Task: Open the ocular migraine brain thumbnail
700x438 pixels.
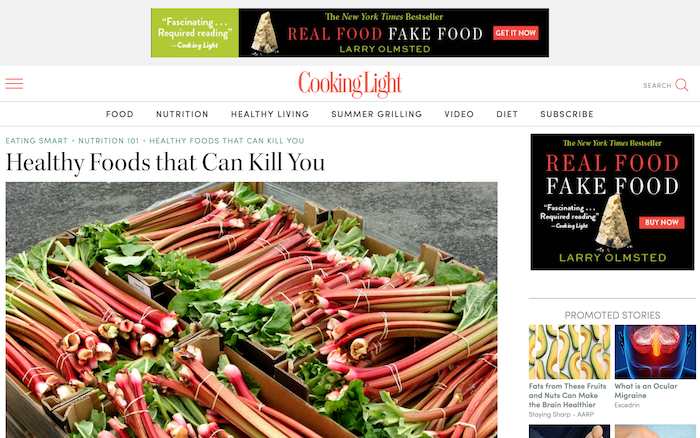Action: click(x=655, y=352)
